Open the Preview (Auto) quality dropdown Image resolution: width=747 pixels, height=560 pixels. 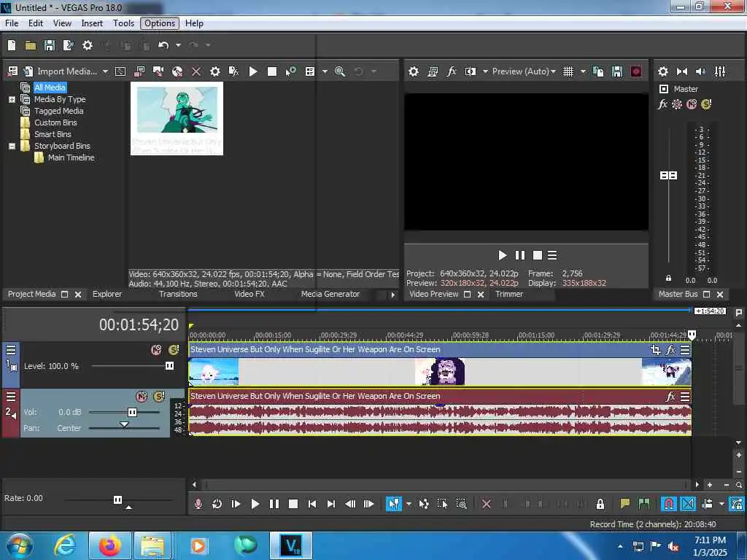pos(524,71)
